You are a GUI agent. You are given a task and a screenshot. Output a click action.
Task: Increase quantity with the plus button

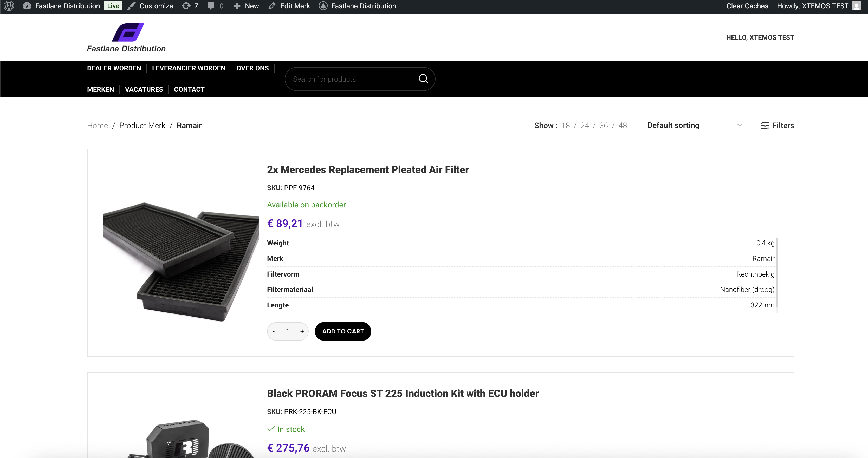(302, 331)
